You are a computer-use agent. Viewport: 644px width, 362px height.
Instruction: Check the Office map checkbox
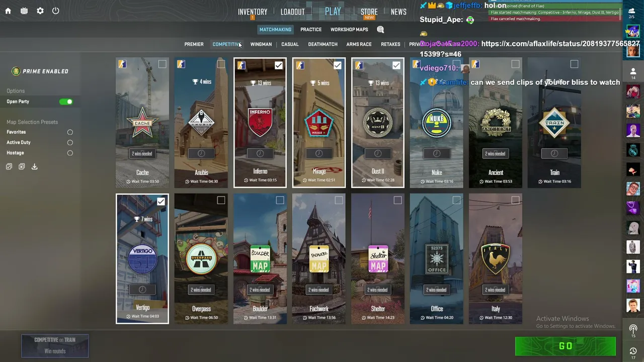(x=456, y=201)
